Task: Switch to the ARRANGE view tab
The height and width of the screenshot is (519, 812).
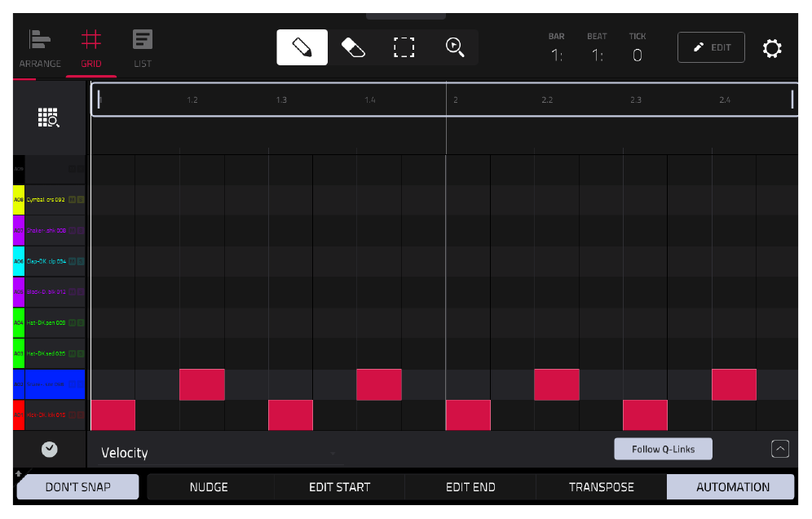Action: click(x=40, y=49)
